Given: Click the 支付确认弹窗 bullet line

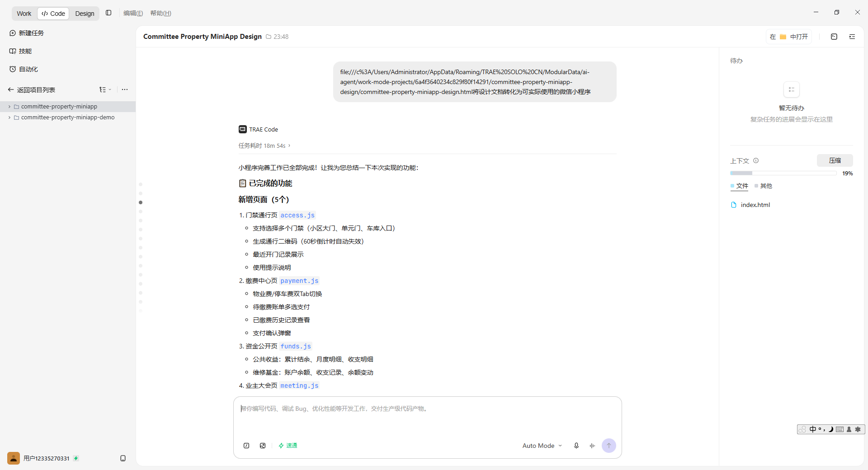Looking at the screenshot, I should (272, 334).
